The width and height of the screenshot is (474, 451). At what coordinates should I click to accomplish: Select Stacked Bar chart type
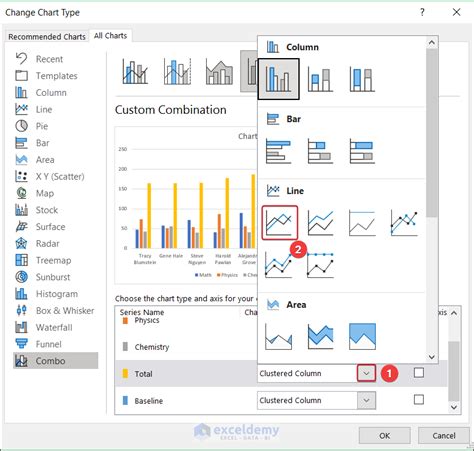[x=320, y=152]
